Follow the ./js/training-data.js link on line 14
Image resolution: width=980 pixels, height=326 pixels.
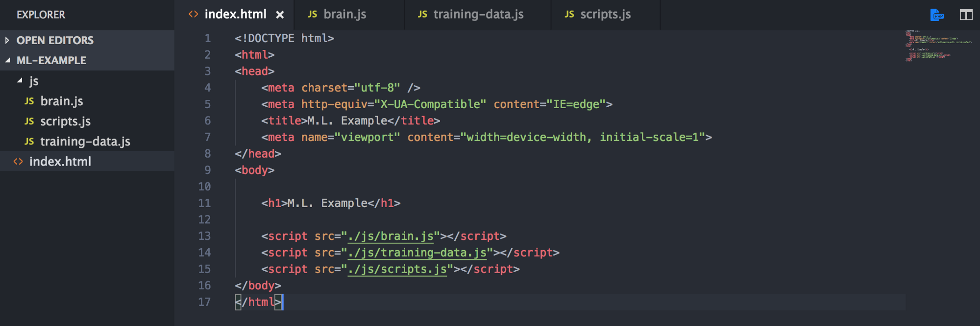tap(417, 253)
